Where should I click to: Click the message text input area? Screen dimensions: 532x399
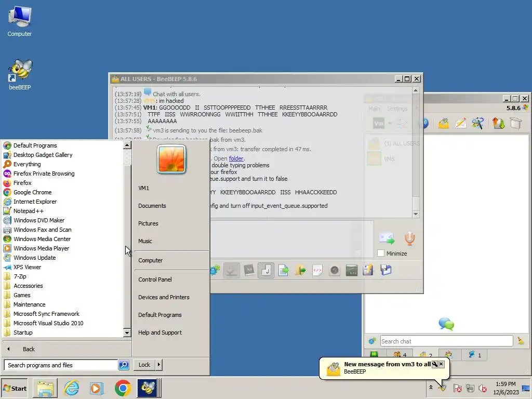tap(292, 239)
